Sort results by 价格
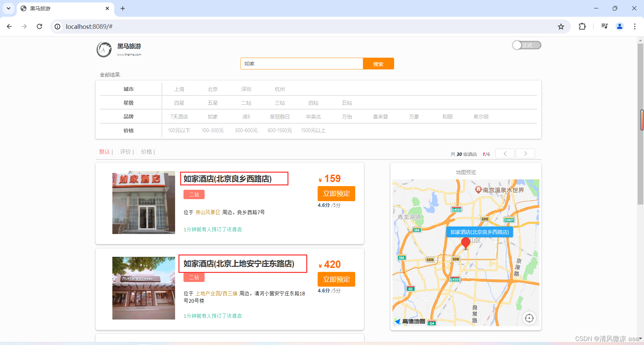The height and width of the screenshot is (345, 644). point(146,152)
